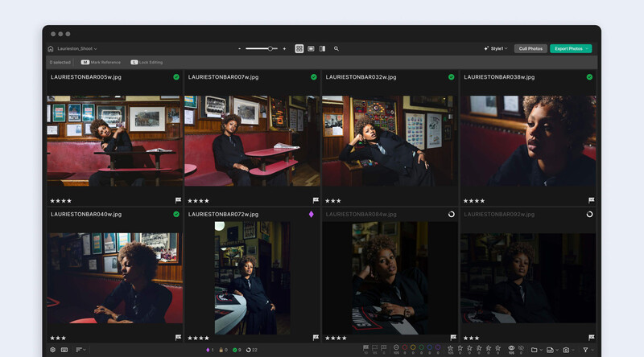The width and height of the screenshot is (644, 357).
Task: Filter by purple color label
Action: coord(438,349)
